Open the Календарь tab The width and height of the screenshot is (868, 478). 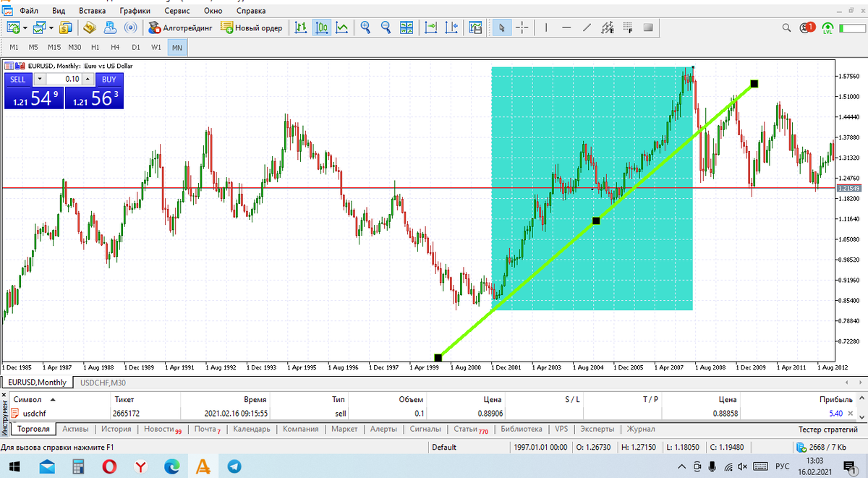252,429
